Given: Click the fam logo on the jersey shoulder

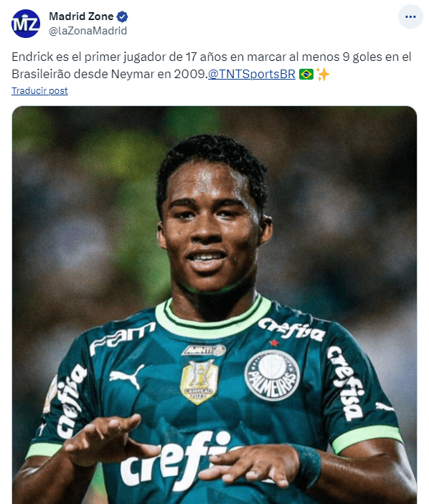Looking at the screenshot, I should 122,338.
